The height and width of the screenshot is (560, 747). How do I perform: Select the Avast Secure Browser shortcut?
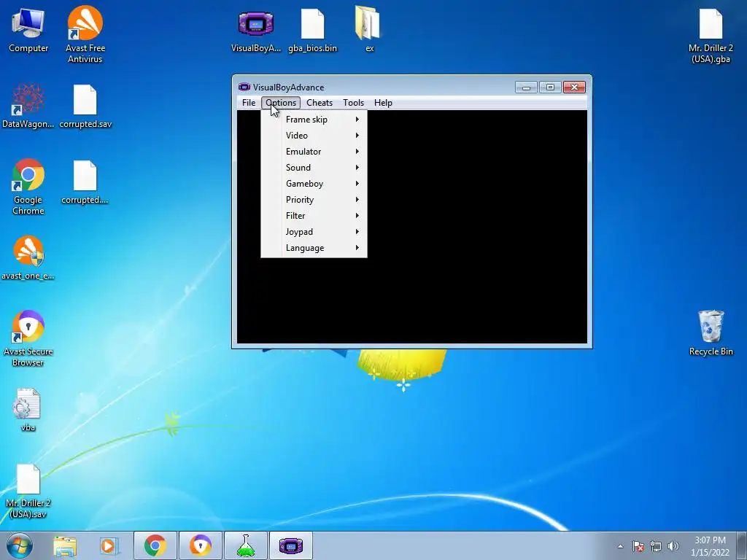pyautogui.click(x=28, y=338)
